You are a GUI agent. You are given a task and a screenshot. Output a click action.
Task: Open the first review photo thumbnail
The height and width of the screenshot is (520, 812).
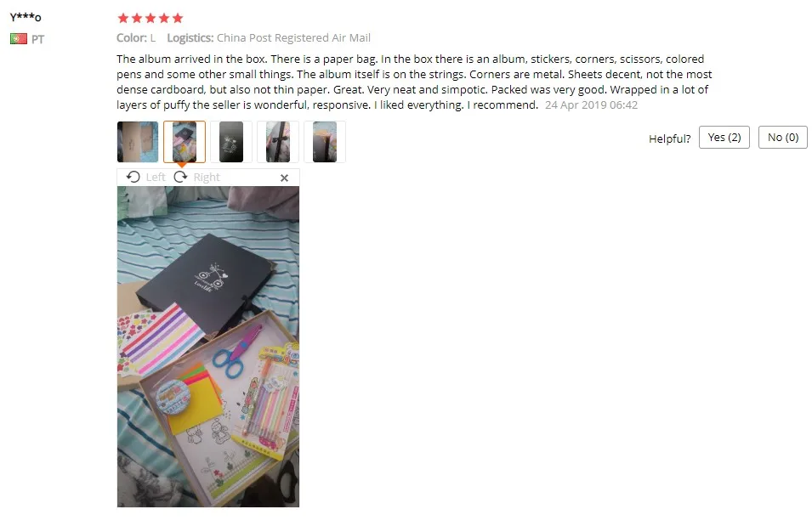point(138,142)
